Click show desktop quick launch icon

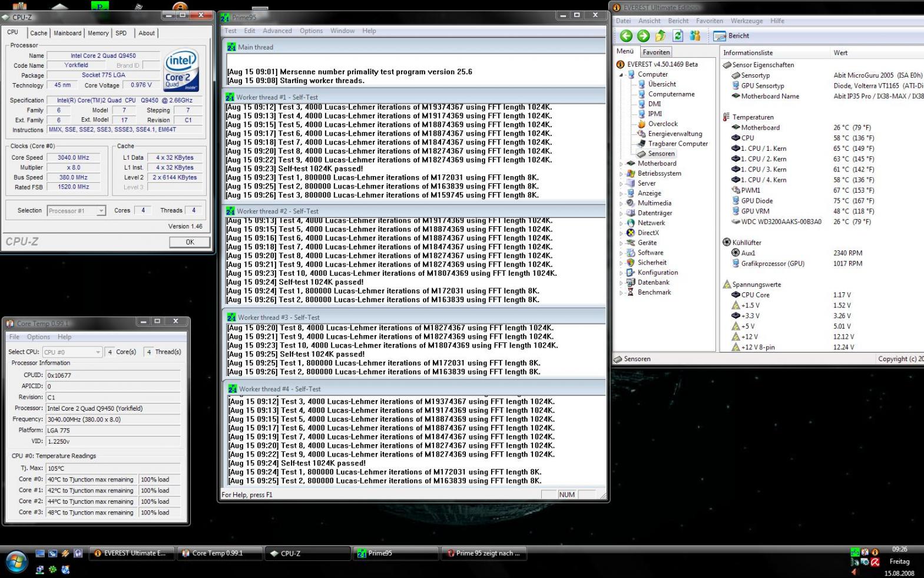coord(40,553)
